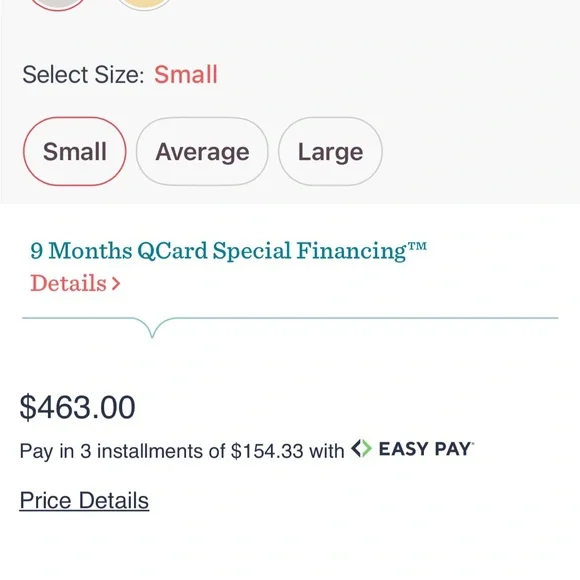Open the Price Details link
580x580 pixels.
(84, 500)
